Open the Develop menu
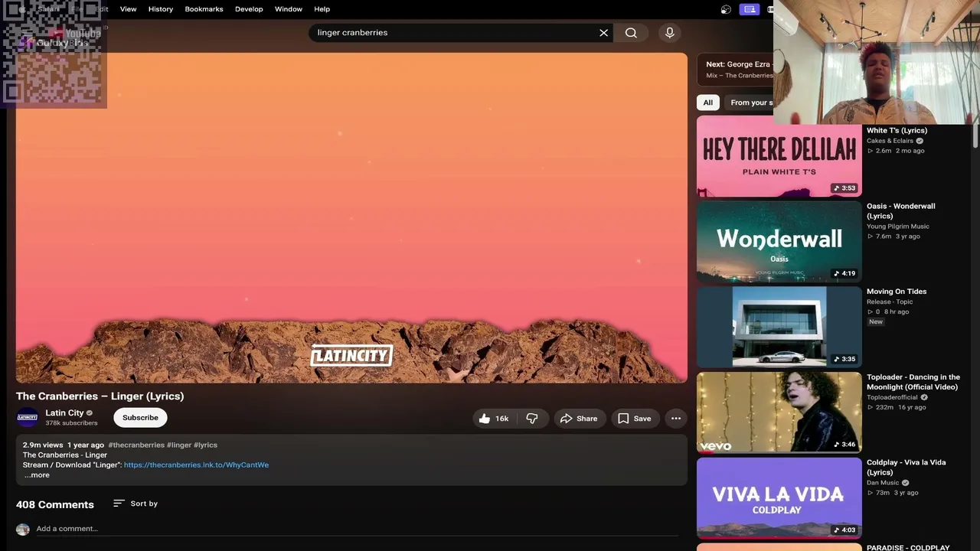The height and width of the screenshot is (551, 980). click(x=249, y=9)
